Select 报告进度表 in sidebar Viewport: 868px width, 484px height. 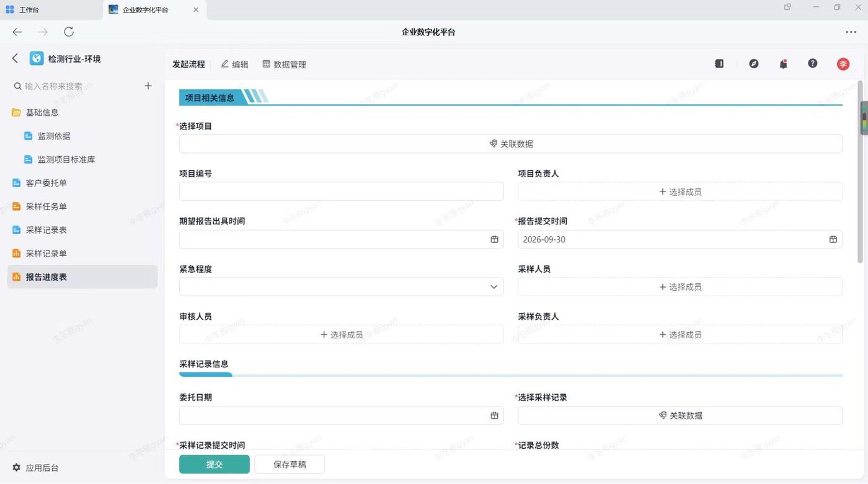[82, 277]
